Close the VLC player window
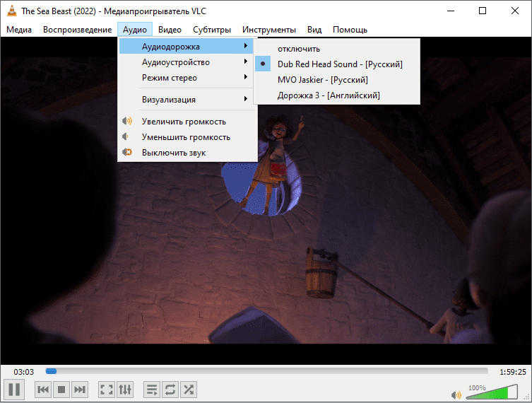This screenshot has width=532, height=403. pyautogui.click(x=515, y=11)
